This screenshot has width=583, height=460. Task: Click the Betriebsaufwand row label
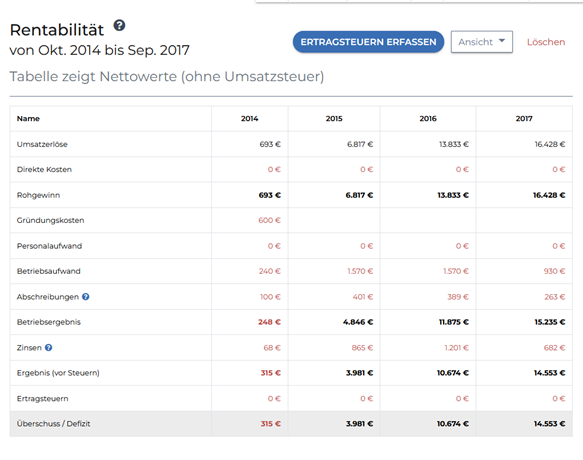(48, 271)
